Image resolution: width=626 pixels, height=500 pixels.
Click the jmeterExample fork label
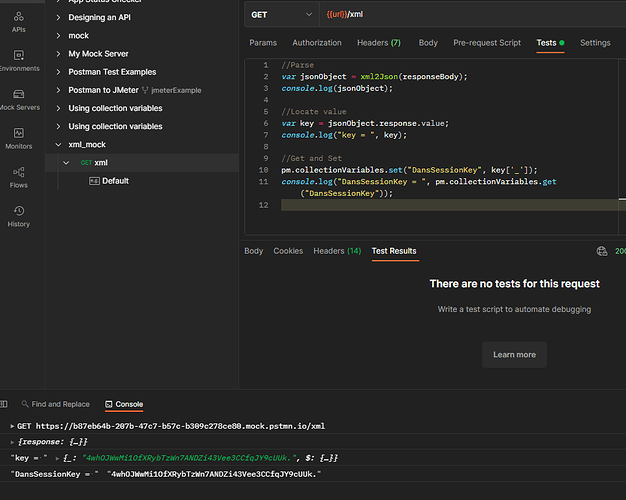coord(176,90)
